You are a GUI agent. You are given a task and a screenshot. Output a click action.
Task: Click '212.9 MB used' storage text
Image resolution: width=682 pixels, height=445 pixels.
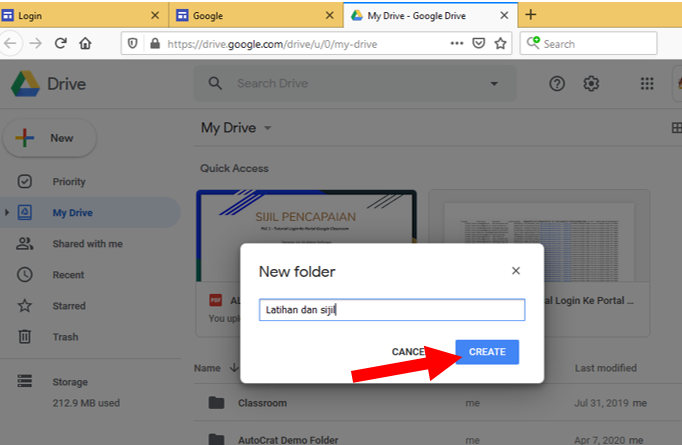pyautogui.click(x=86, y=403)
